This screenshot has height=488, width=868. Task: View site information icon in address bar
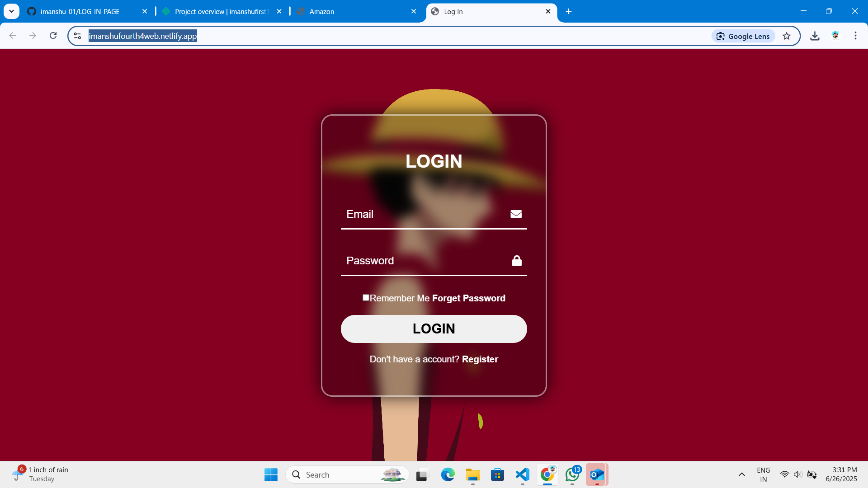[77, 36]
